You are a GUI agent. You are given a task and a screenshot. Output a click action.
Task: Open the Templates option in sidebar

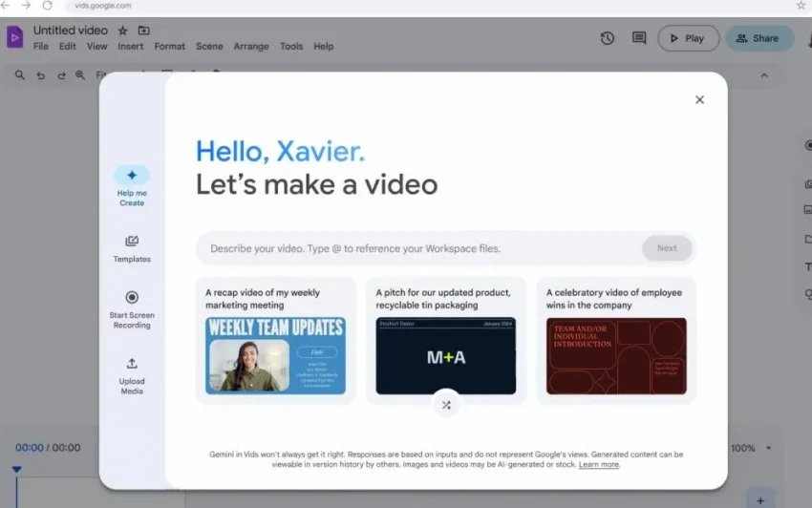point(132,242)
